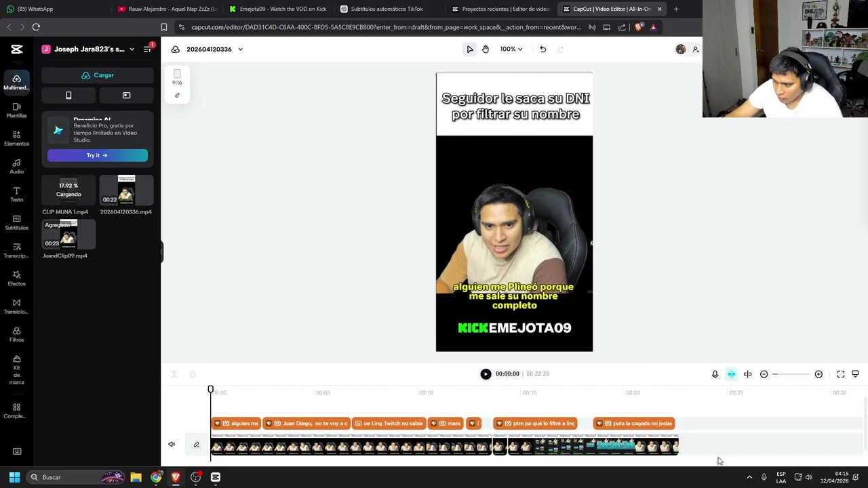This screenshot has height=488, width=868.
Task: Toggle track edit pencil button
Action: tap(197, 445)
